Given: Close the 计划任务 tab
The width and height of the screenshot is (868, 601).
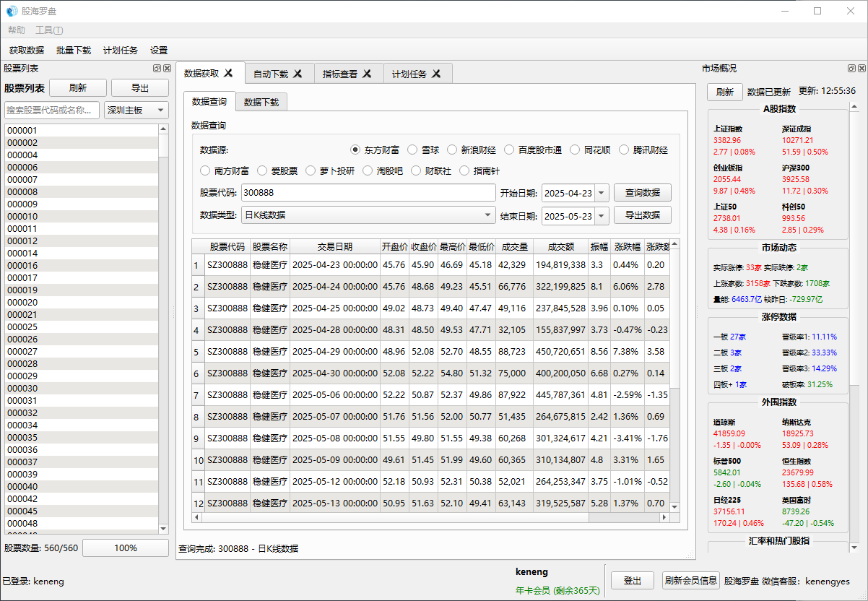Looking at the screenshot, I should point(436,74).
